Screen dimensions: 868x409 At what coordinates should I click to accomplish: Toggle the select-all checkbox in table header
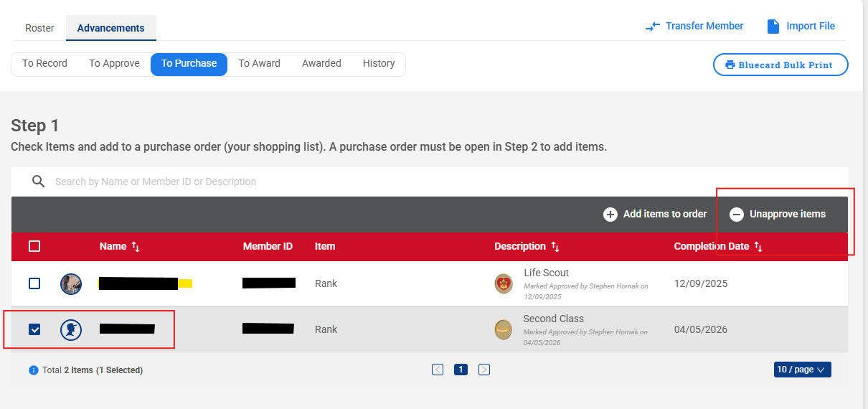click(34, 246)
